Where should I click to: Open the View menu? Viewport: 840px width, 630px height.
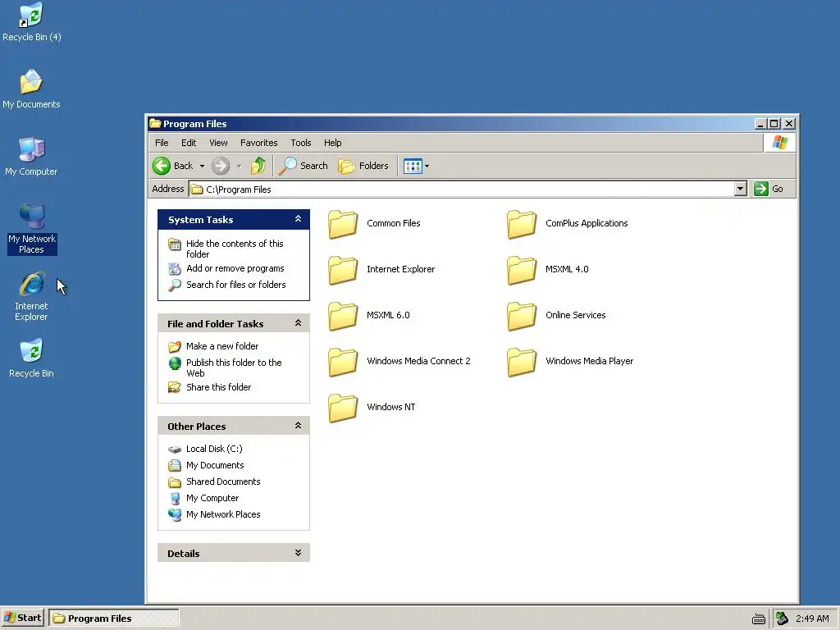(x=218, y=143)
